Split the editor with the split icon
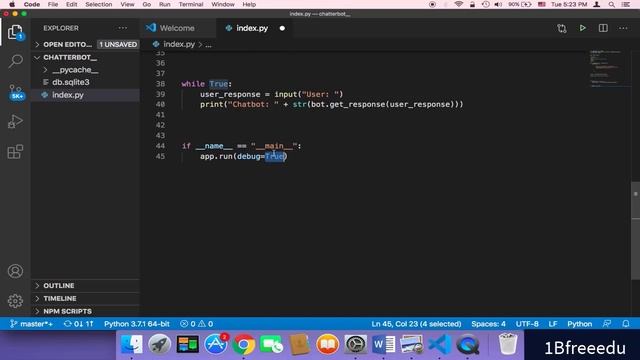Screen dimensions: 640x360 coord(603,28)
